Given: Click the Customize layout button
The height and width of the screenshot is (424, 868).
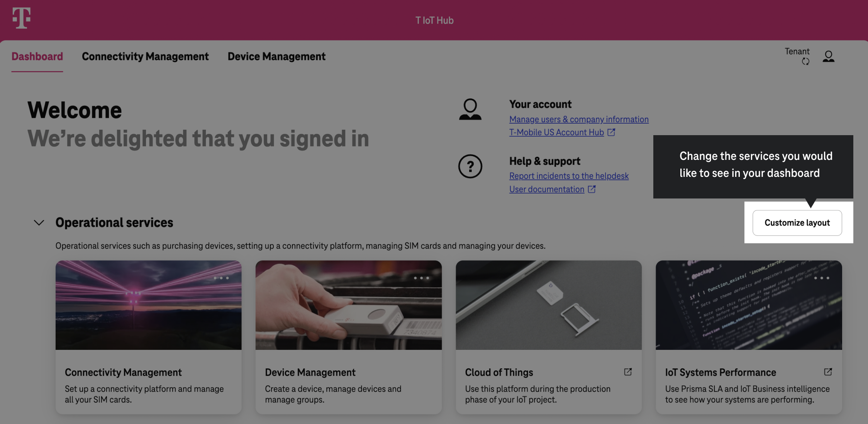Looking at the screenshot, I should (x=797, y=223).
